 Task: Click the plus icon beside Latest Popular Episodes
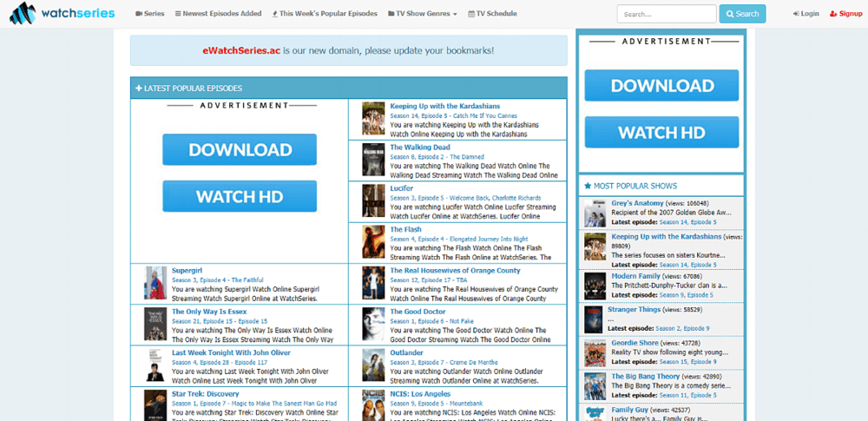[138, 88]
